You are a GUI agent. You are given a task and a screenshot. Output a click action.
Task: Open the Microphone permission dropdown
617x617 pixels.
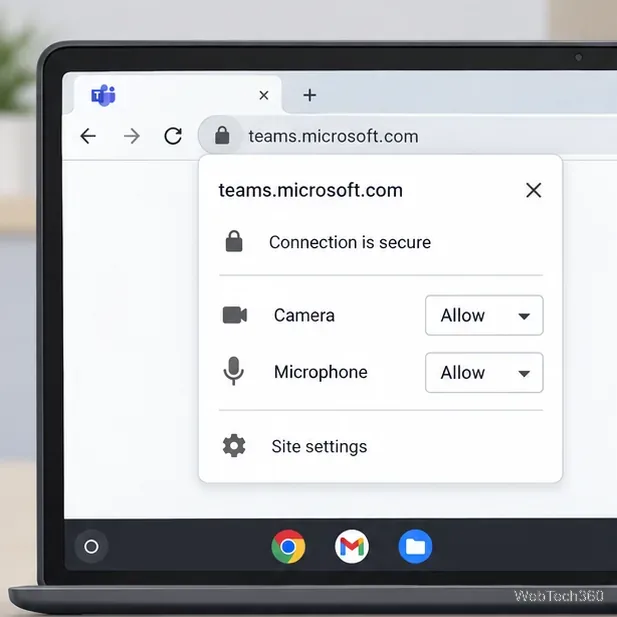484,373
